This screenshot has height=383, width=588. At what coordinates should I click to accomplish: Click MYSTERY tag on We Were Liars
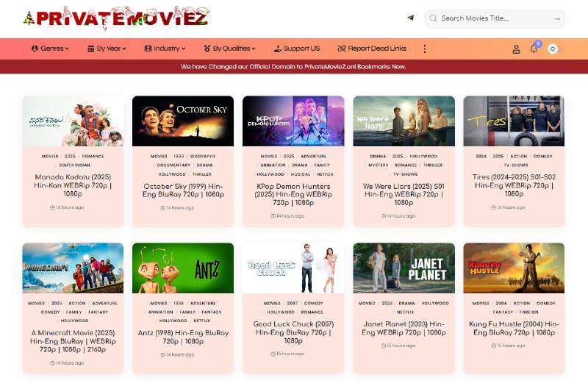click(x=379, y=165)
